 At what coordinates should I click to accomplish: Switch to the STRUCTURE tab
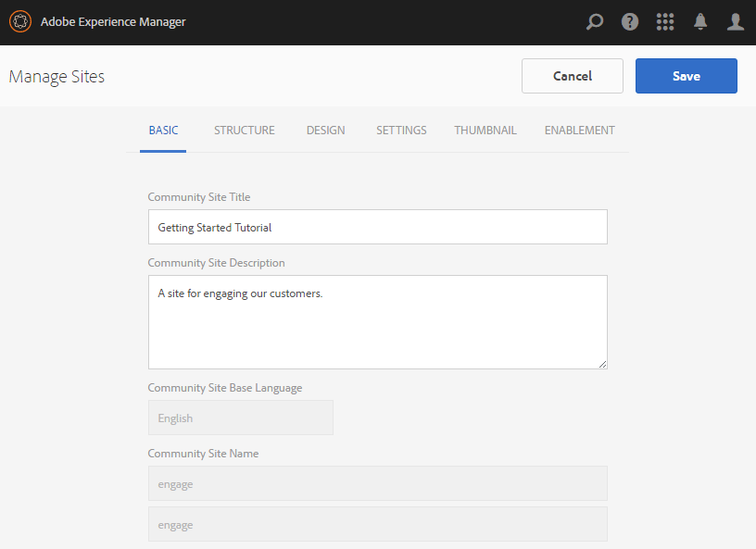[245, 131]
